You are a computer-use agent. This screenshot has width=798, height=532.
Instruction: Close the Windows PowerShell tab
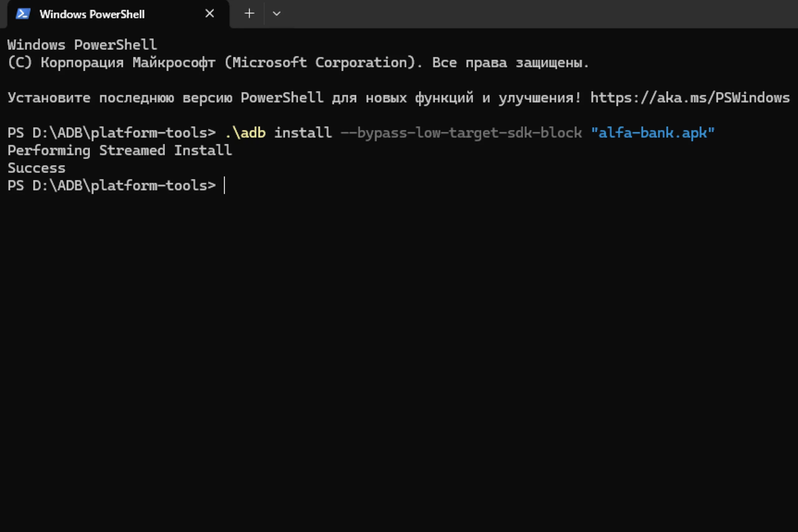coord(210,14)
